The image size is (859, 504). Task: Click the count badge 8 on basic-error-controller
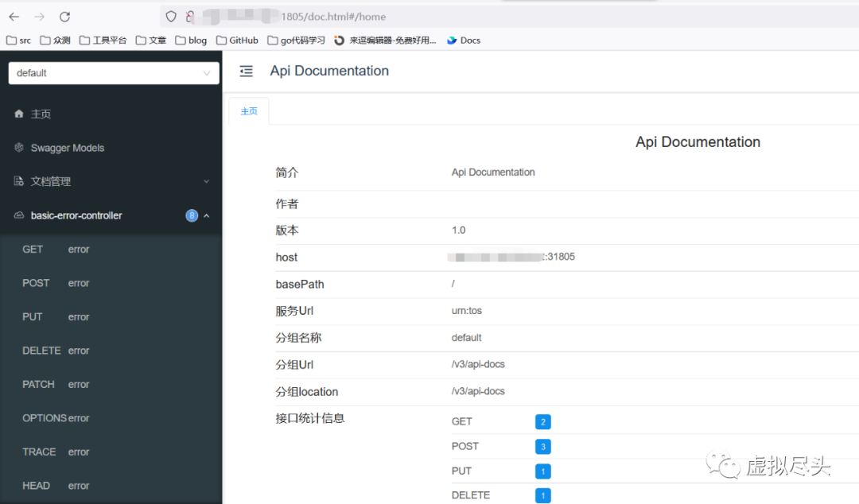click(192, 216)
